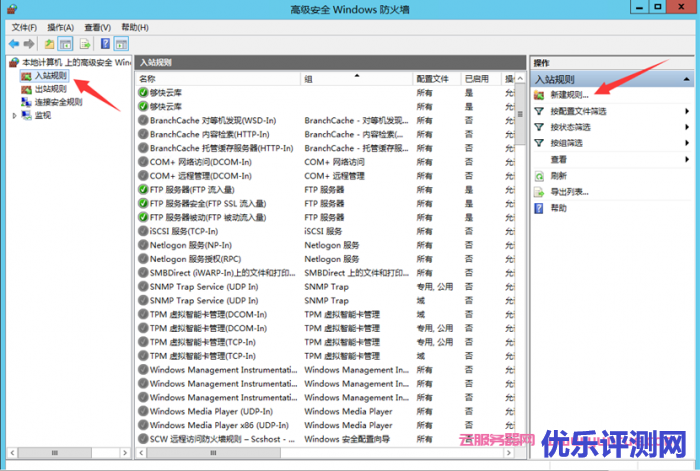Sort by the 已启用 column header
The image size is (700, 471).
coord(480,79)
